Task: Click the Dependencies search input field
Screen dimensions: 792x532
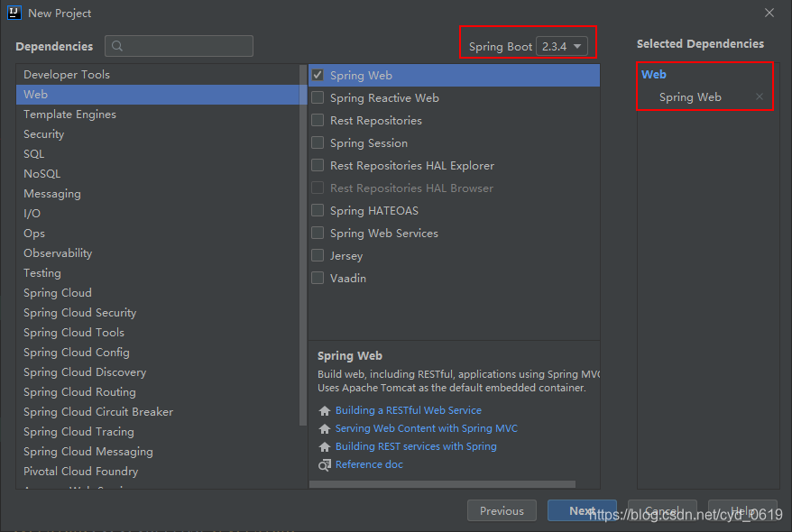Action: click(179, 46)
